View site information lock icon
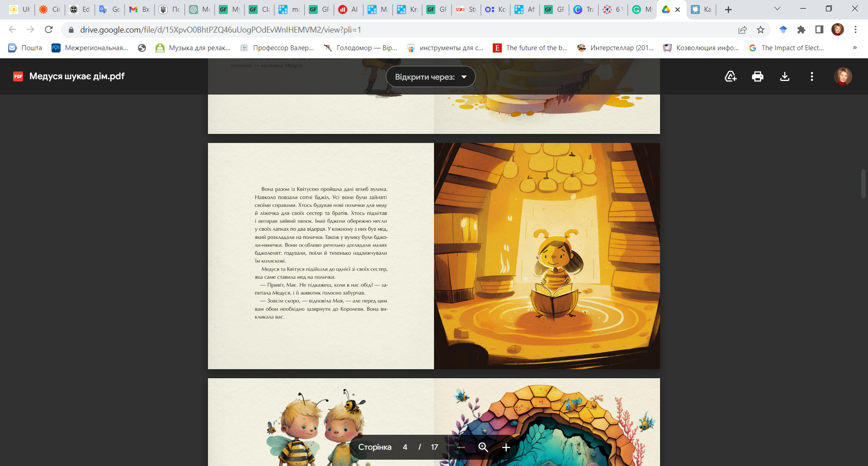The image size is (868, 466). click(71, 30)
